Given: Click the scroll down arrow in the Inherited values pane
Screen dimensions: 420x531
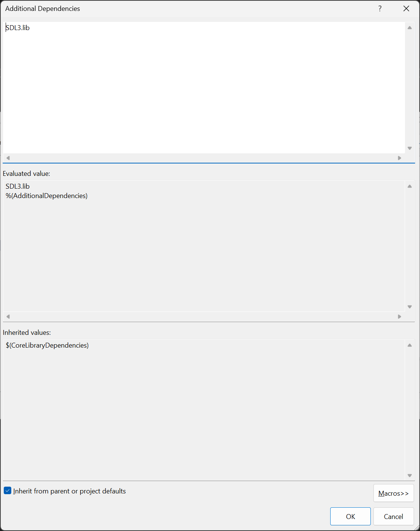Looking at the screenshot, I should [409, 475].
